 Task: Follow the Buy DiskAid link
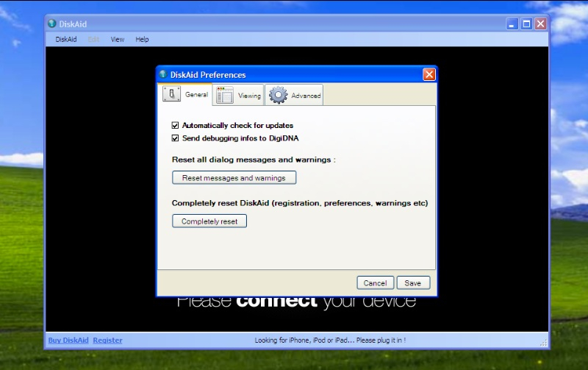click(68, 341)
